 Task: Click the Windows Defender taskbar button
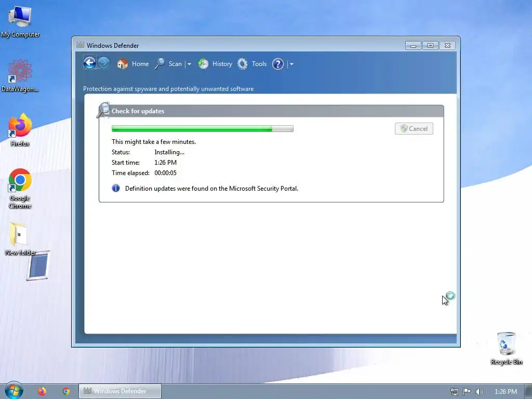(120, 391)
